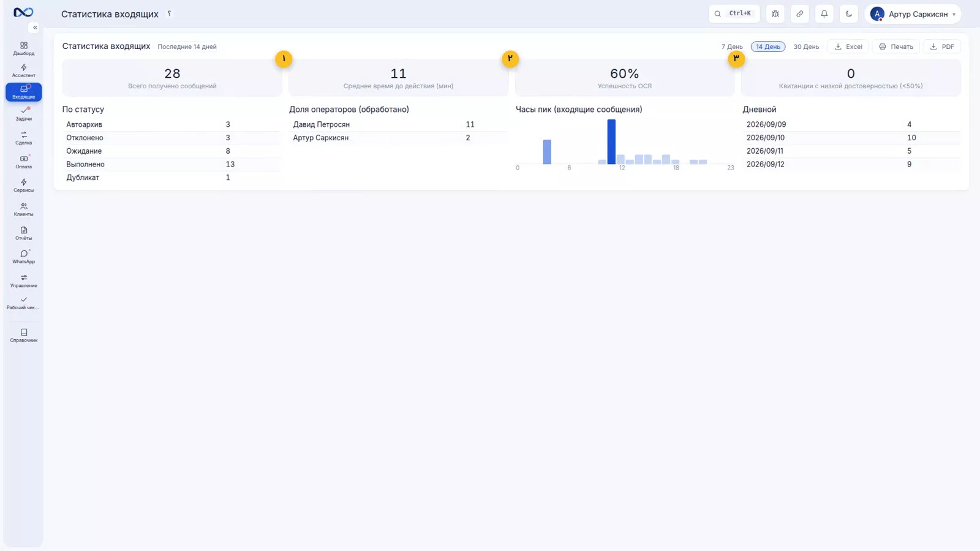The image size is (980, 551).
Task: Open the Ассистент sidebar item
Action: click(x=23, y=70)
